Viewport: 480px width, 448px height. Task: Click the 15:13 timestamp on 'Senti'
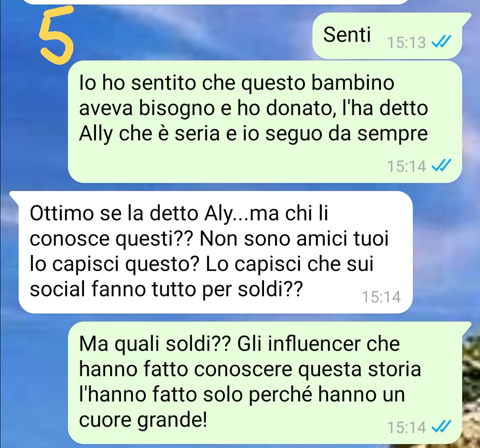coord(406,43)
